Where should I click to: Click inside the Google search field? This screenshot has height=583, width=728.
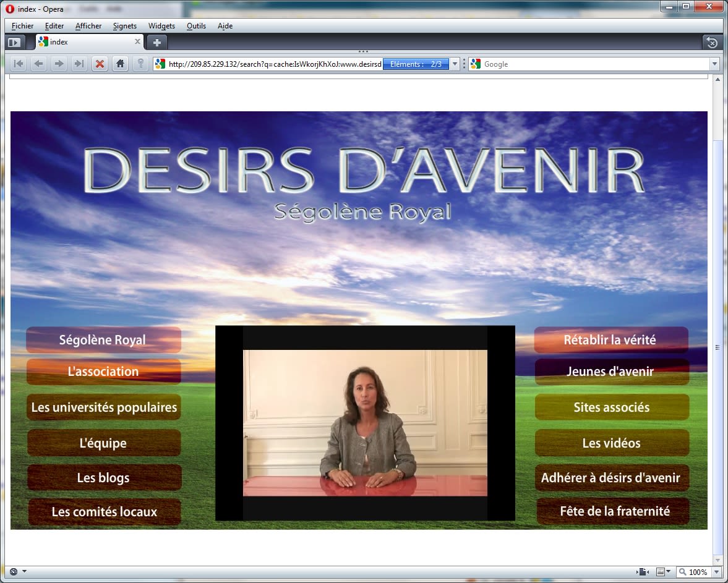tap(594, 64)
